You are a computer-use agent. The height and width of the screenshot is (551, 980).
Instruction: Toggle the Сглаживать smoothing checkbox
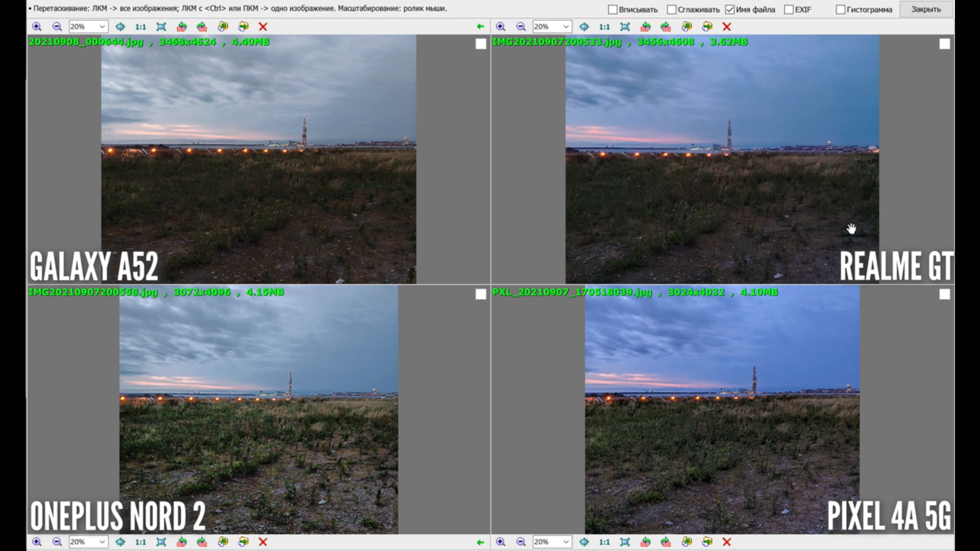click(x=672, y=10)
